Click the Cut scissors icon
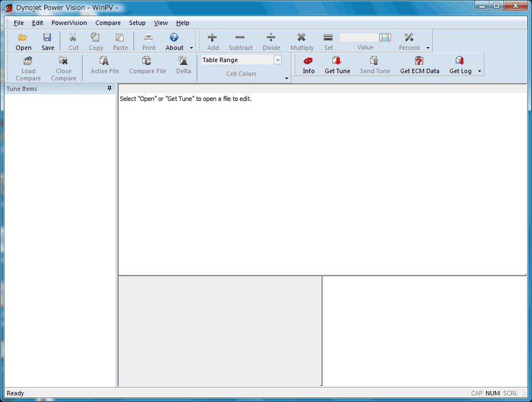The image size is (532, 402). (x=73, y=37)
